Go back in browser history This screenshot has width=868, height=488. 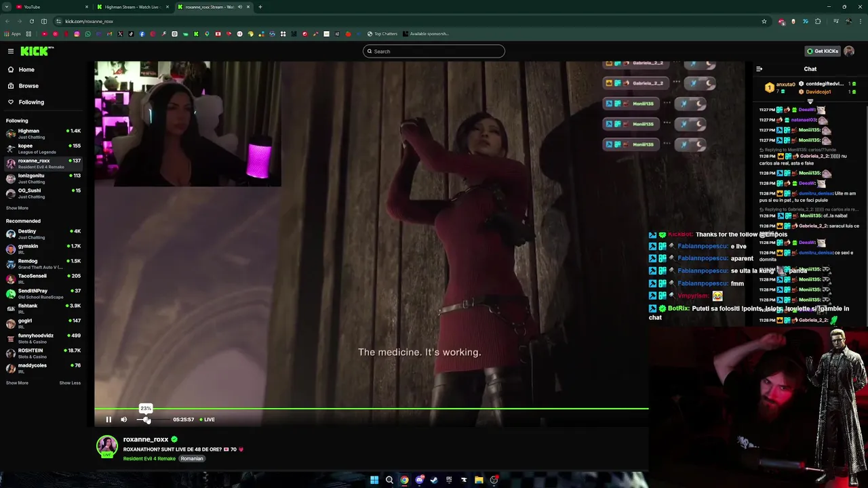point(7,21)
